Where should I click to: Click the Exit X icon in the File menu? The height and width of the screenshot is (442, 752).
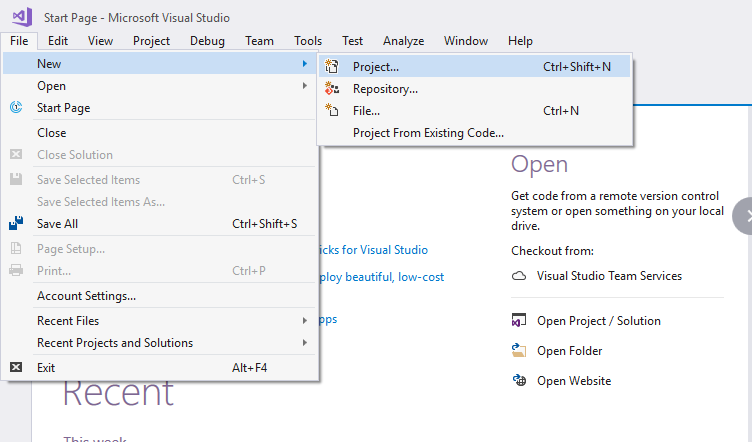tap(16, 367)
